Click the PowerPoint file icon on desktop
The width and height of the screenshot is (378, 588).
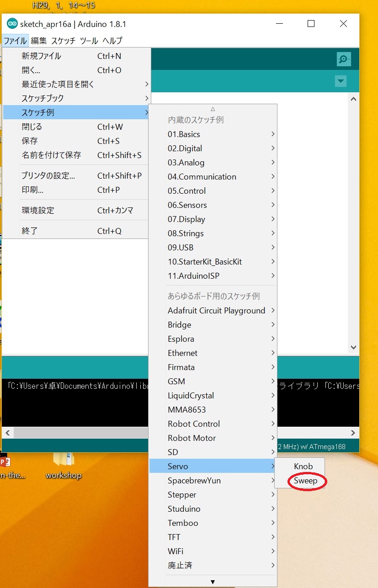point(5,461)
